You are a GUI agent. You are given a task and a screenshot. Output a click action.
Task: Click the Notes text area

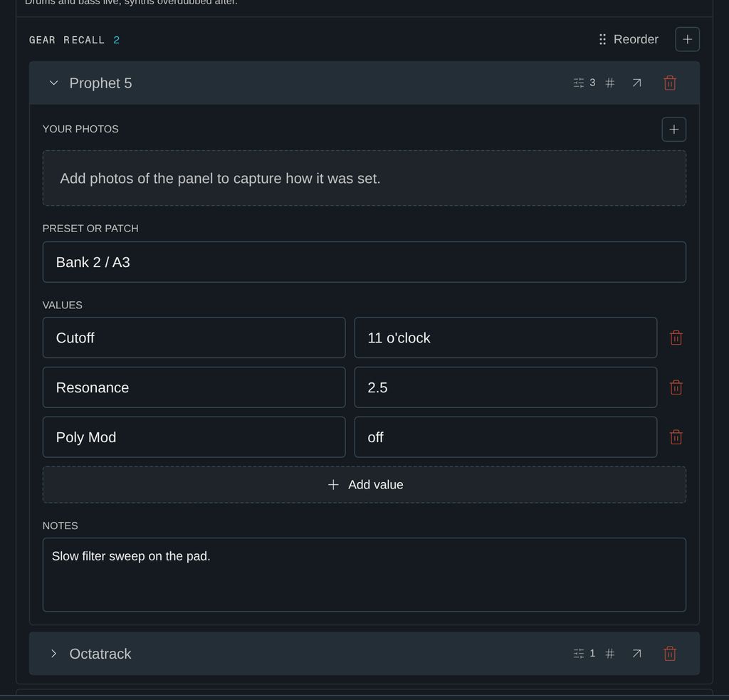364,575
